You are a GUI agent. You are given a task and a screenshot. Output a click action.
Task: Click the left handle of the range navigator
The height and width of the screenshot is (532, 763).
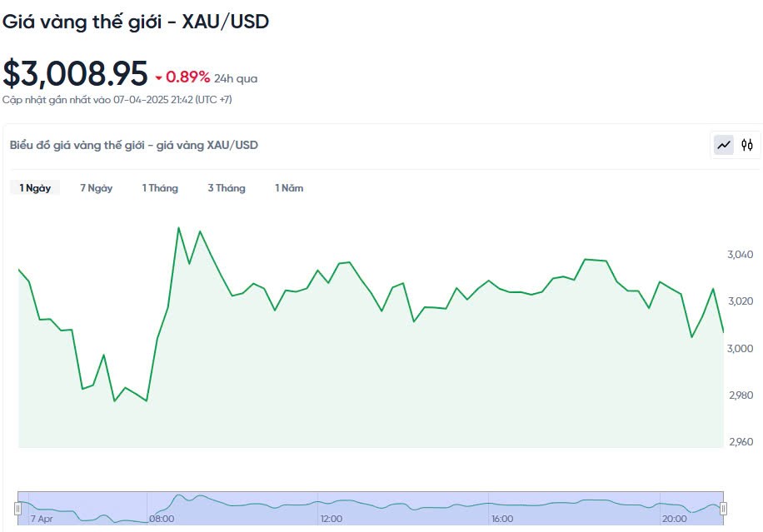17,508
